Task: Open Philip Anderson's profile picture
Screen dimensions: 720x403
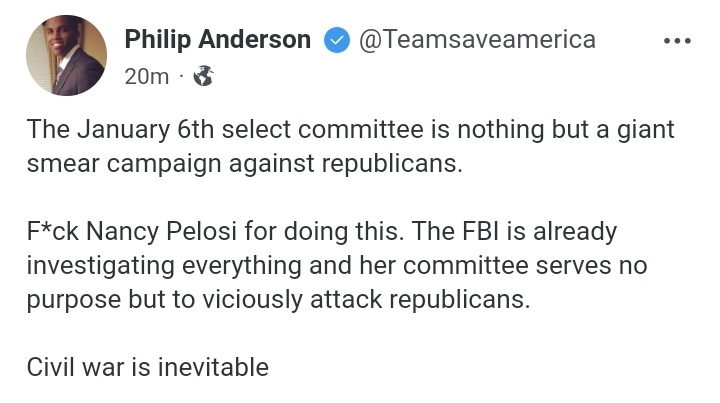Action: click(67, 56)
